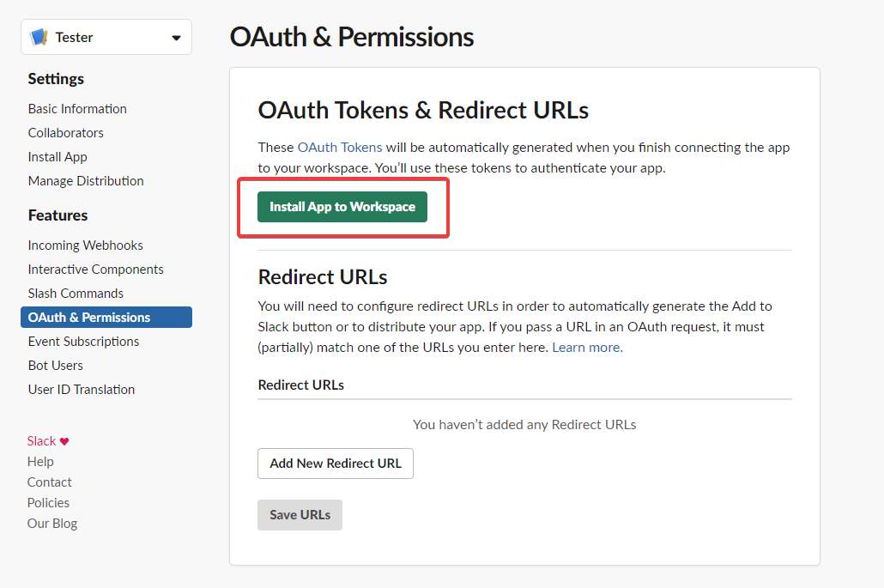Go to the Collaborators page

[x=66, y=133]
